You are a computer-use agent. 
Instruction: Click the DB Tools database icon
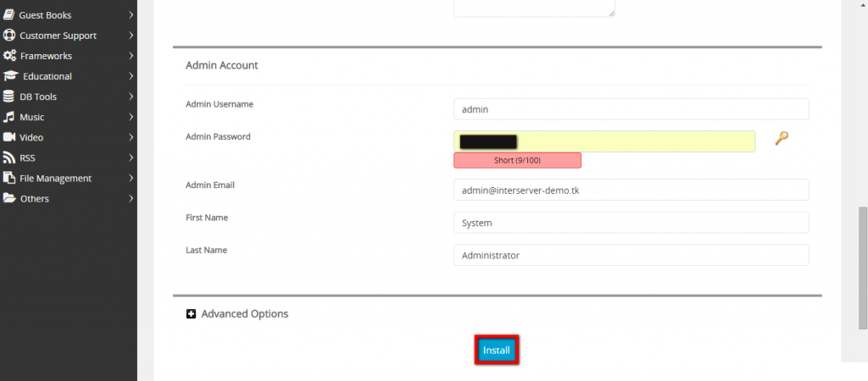click(x=8, y=97)
